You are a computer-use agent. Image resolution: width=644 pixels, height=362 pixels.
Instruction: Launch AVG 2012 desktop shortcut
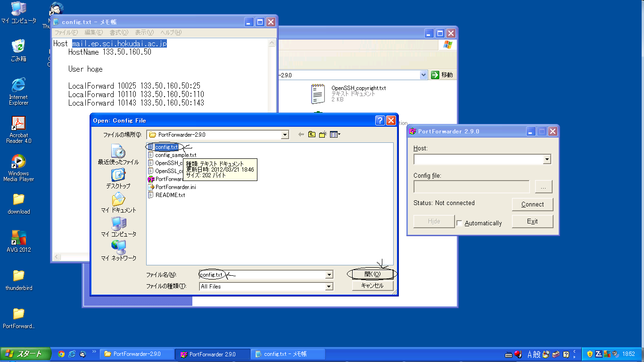[18, 241]
